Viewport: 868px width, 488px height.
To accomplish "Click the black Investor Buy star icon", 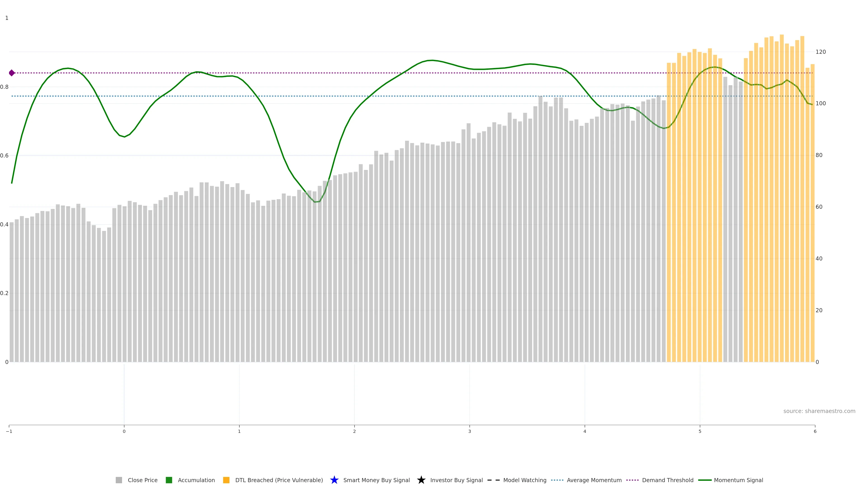I will 421,480.
